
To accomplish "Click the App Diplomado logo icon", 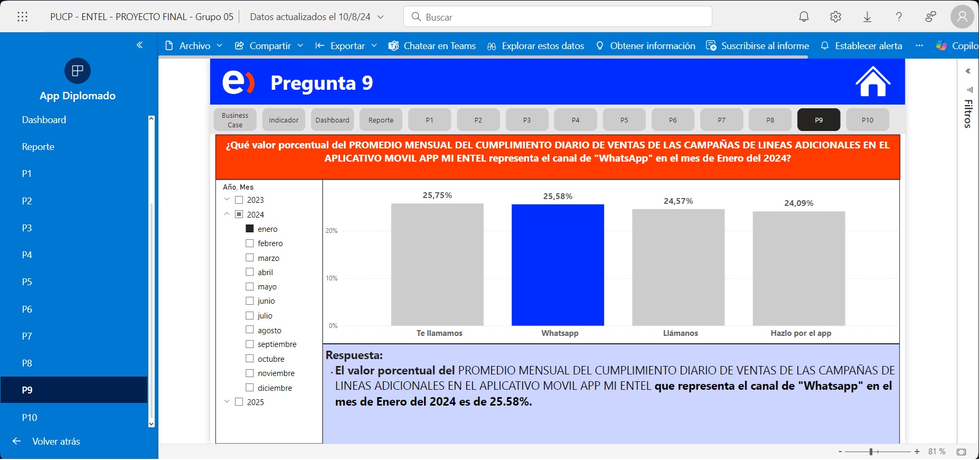I will coord(78,71).
